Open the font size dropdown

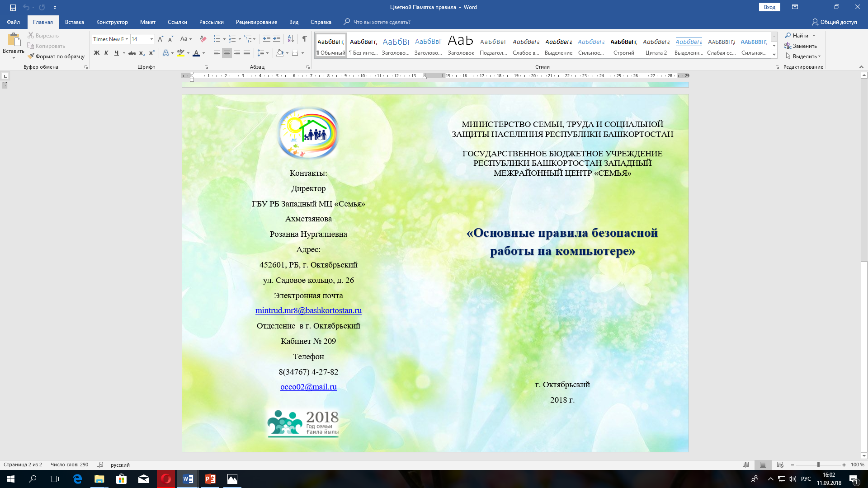(x=151, y=39)
